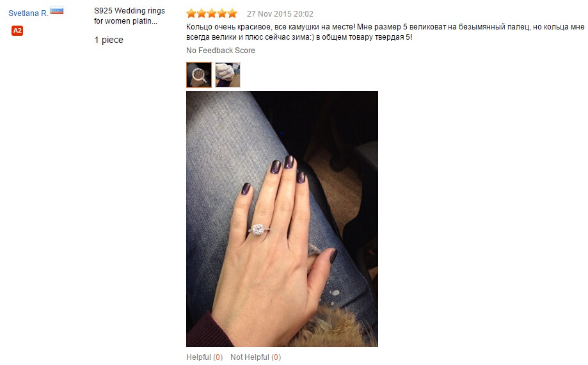Click the middle star of the rating
588x365 pixels.
[212, 14]
